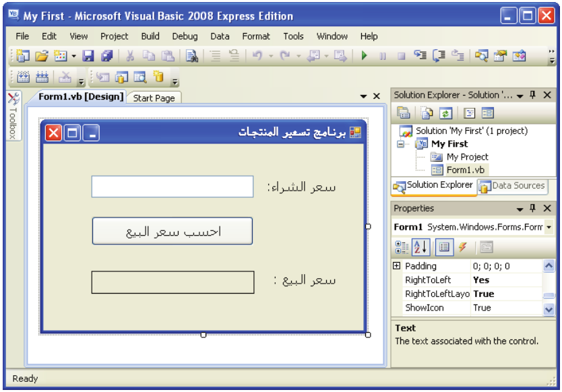Click the Step Out icon

(458, 55)
